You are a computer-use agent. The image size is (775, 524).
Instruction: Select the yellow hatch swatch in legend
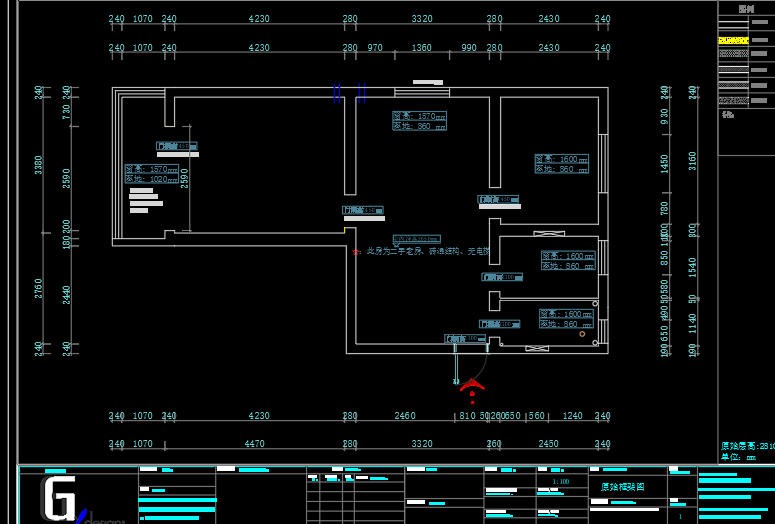[x=734, y=41]
